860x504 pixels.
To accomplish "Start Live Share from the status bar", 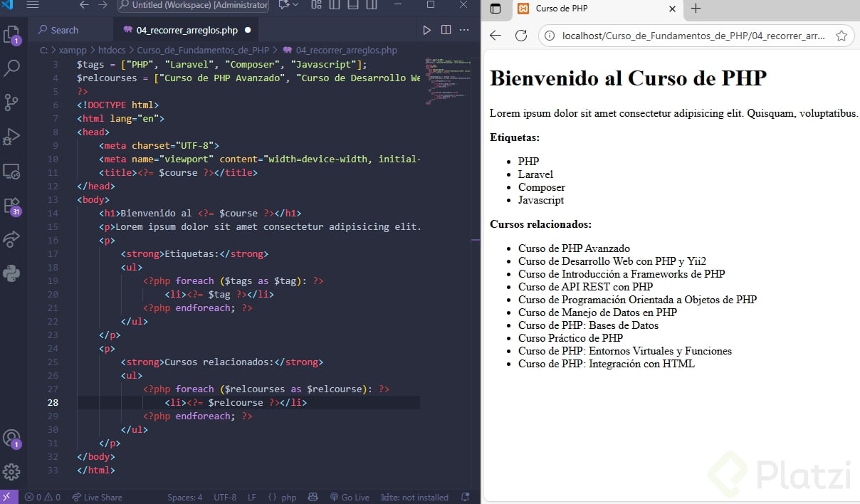I will point(97,497).
